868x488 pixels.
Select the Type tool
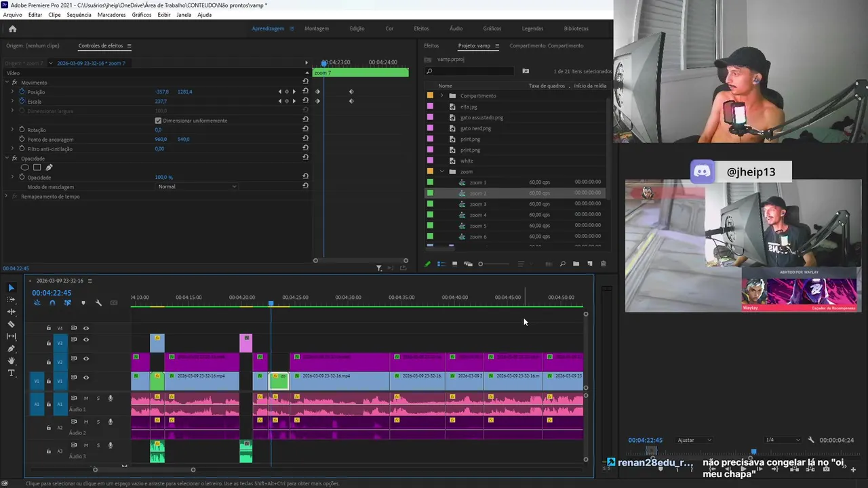(11, 373)
